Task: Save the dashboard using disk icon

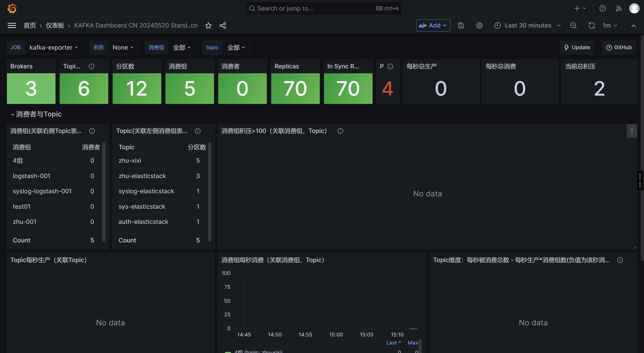Action: [x=461, y=25]
